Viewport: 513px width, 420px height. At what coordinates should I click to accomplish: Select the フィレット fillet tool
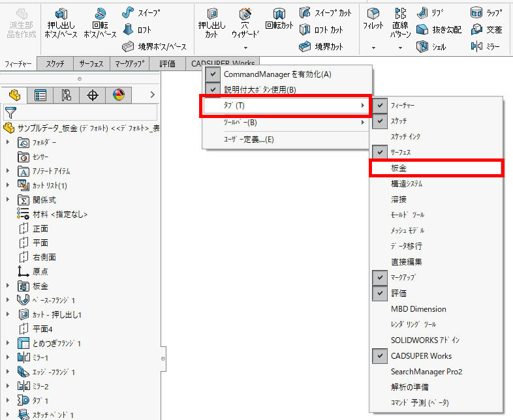click(373, 14)
